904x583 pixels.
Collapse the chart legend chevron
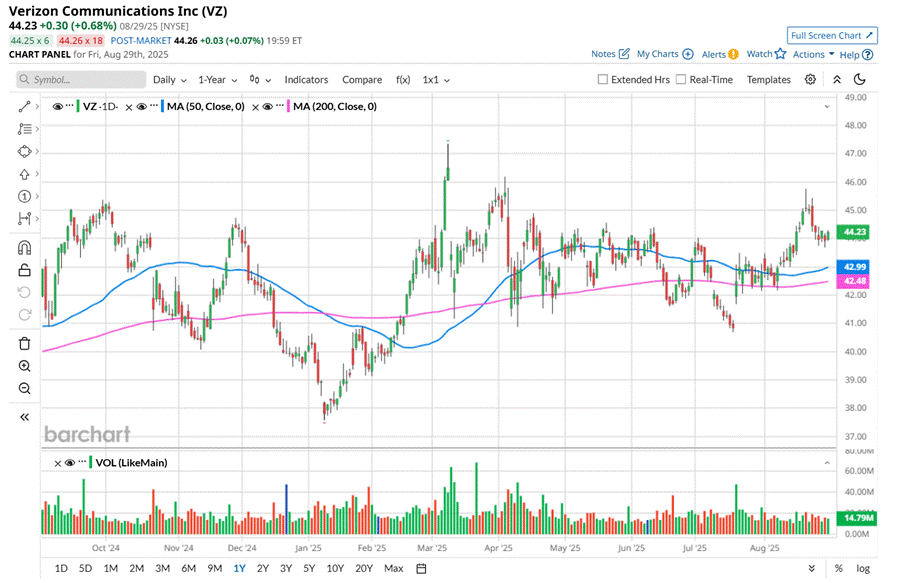pyautogui.click(x=827, y=107)
